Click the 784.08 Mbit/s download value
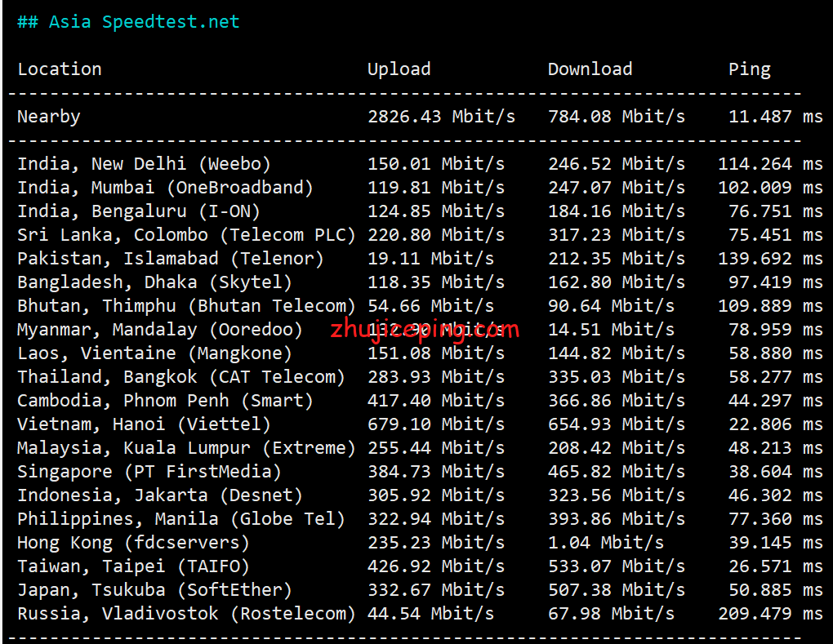 coord(617,117)
